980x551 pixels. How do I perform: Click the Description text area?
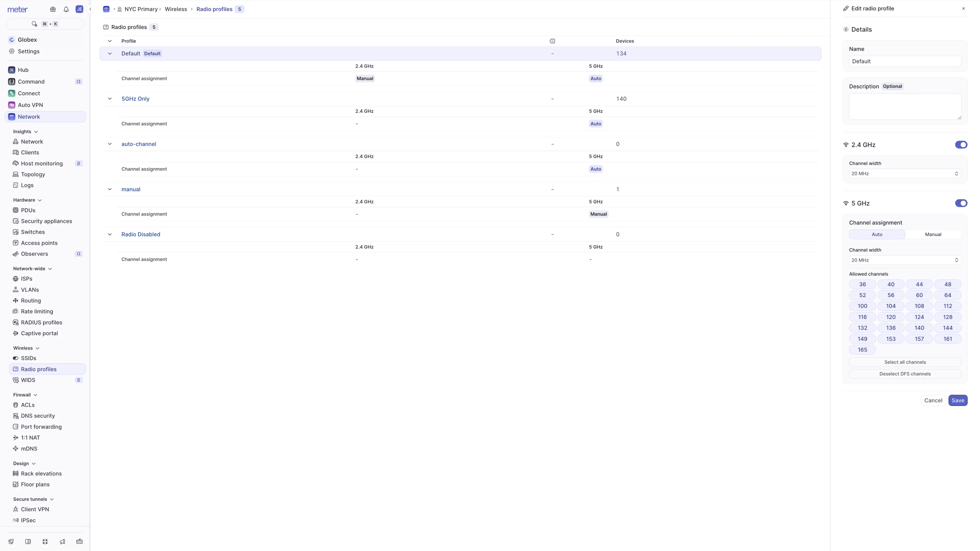pyautogui.click(x=905, y=107)
